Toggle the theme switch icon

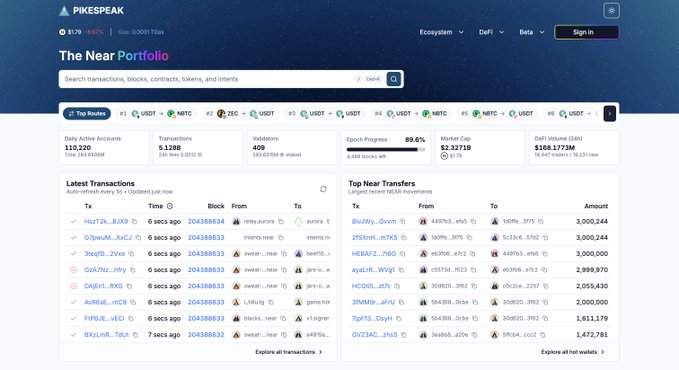pyautogui.click(x=611, y=11)
